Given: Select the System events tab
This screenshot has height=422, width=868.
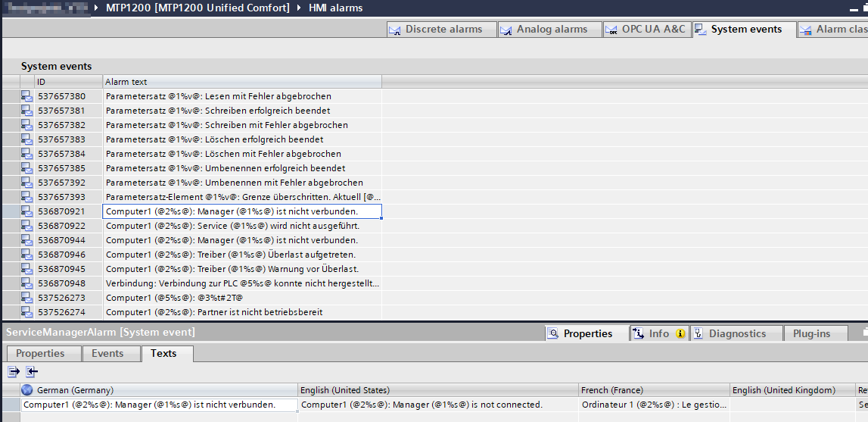Looking at the screenshot, I should [x=745, y=30].
